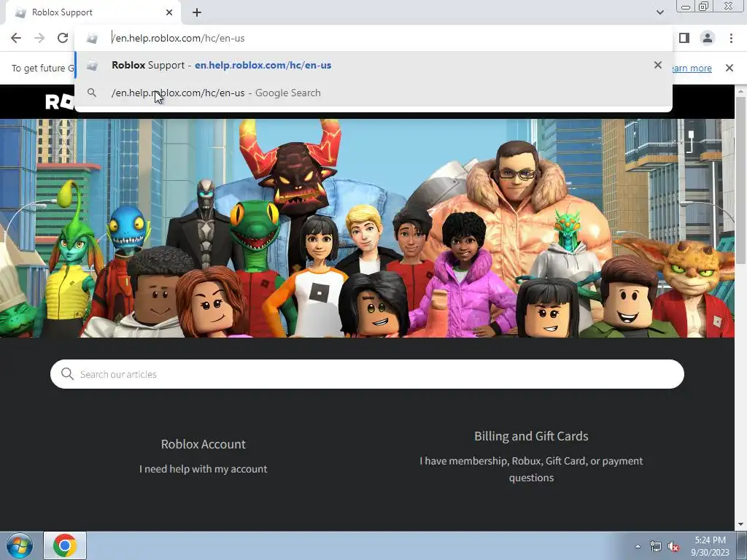Reload the page with the refresh icon
This screenshot has width=747, height=560.
click(63, 38)
